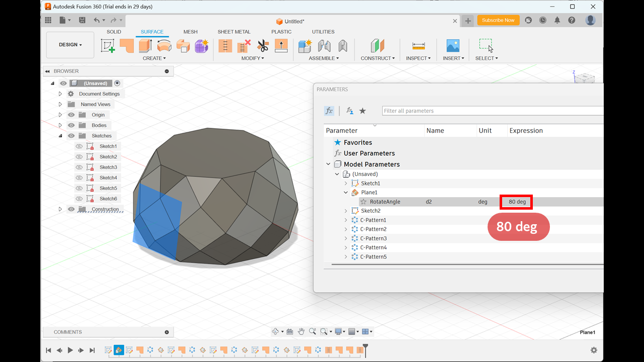Switch to the UTILITIES tab
The width and height of the screenshot is (644, 362).
tap(323, 32)
